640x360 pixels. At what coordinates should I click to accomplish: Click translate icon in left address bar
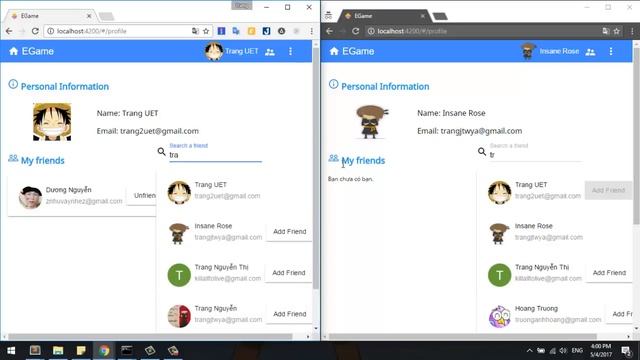coord(195,31)
